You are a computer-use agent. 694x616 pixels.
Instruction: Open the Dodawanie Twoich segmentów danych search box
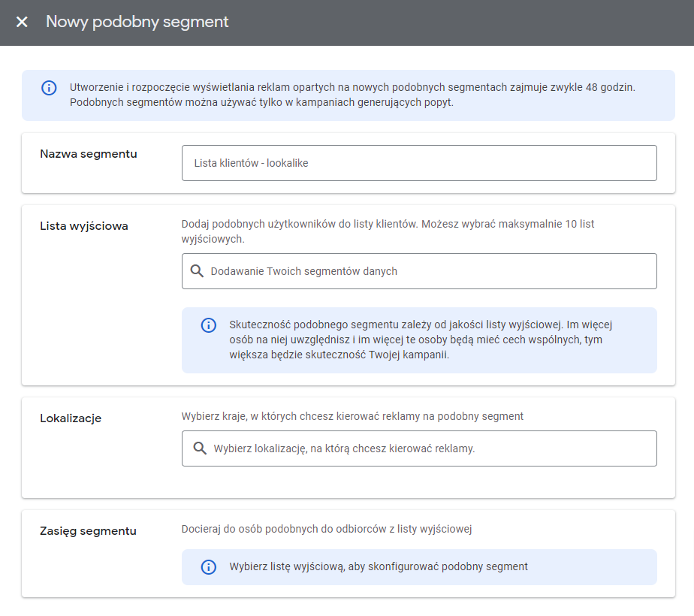pyautogui.click(x=428, y=271)
